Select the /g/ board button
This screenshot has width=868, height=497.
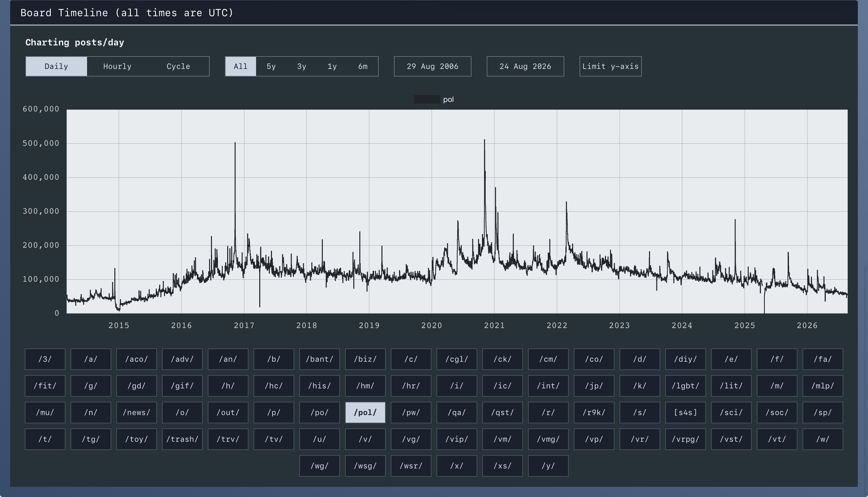tap(91, 386)
